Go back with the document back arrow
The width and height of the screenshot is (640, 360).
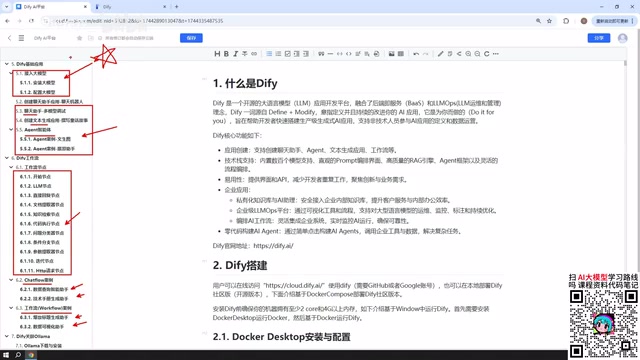pyautogui.click(x=9, y=38)
